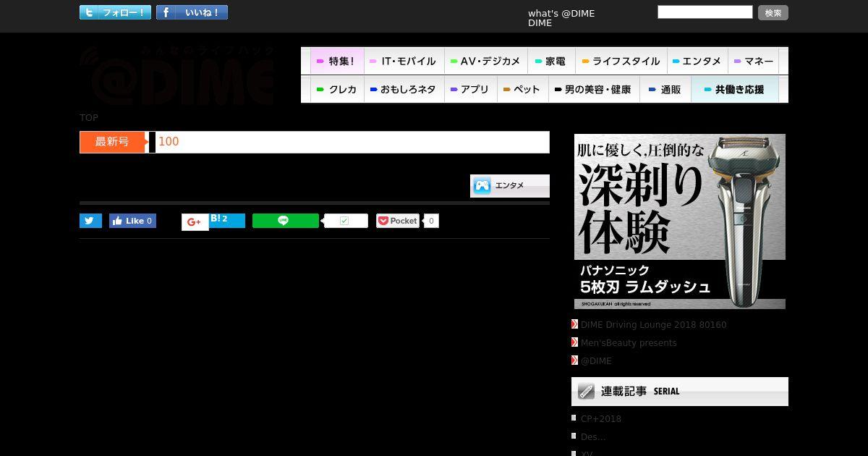868x456 pixels.
Task: Open the 特集！ navigation tab
Action: [337, 61]
